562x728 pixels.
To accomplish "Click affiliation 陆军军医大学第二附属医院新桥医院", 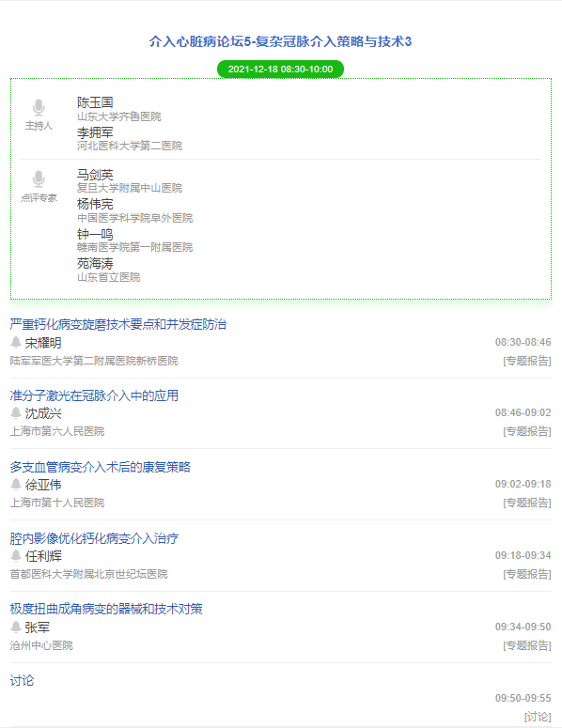I will pos(94,361).
